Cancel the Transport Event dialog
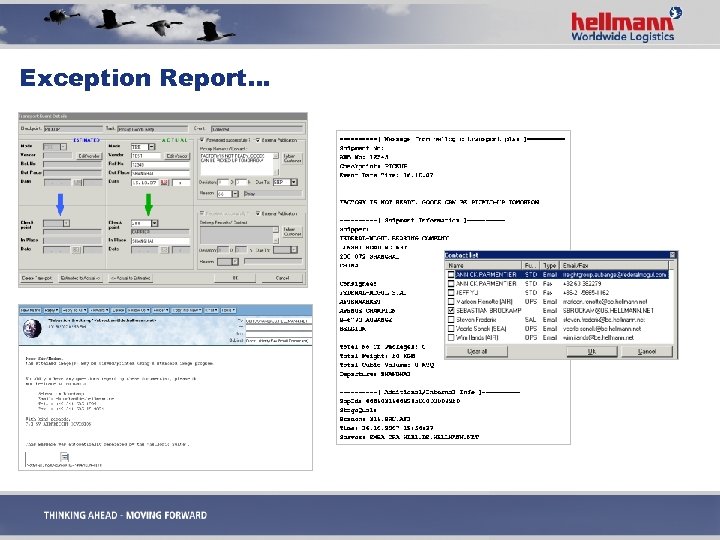Viewport: 720px width, 540px height. click(x=282, y=278)
